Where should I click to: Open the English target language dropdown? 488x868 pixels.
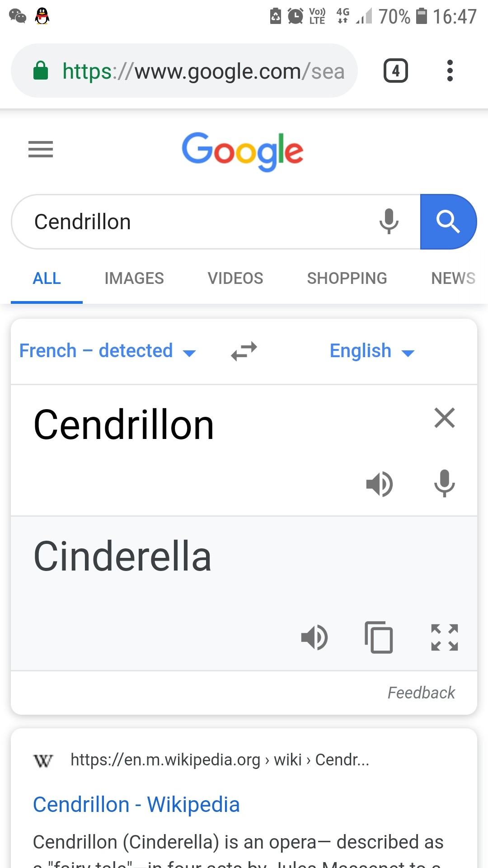pyautogui.click(x=371, y=351)
